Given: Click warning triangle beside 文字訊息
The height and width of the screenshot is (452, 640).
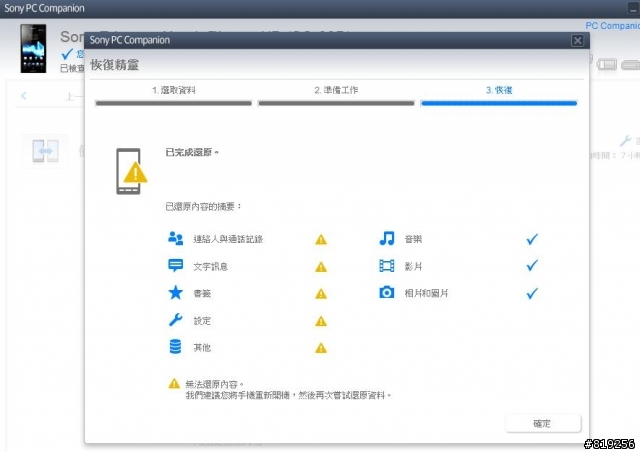Looking at the screenshot, I should 321,267.
